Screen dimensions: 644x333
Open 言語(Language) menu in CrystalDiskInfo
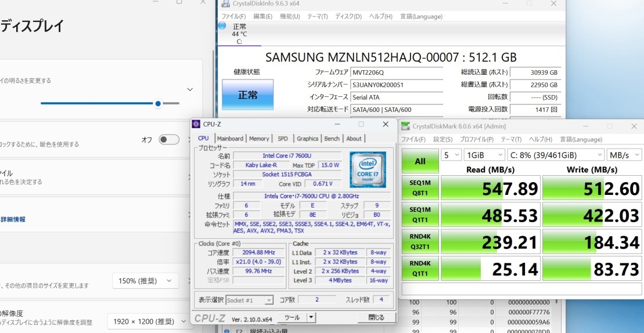pyautogui.click(x=421, y=16)
